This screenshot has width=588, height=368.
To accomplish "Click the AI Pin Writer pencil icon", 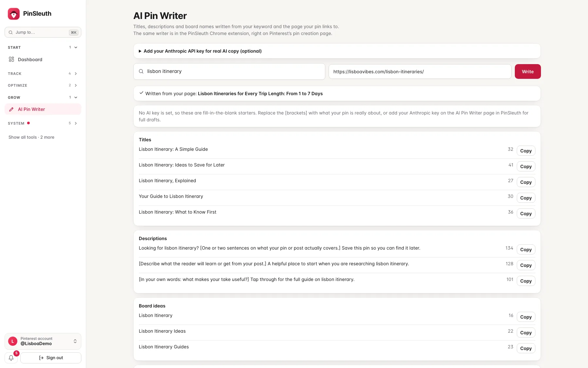I will (11, 109).
